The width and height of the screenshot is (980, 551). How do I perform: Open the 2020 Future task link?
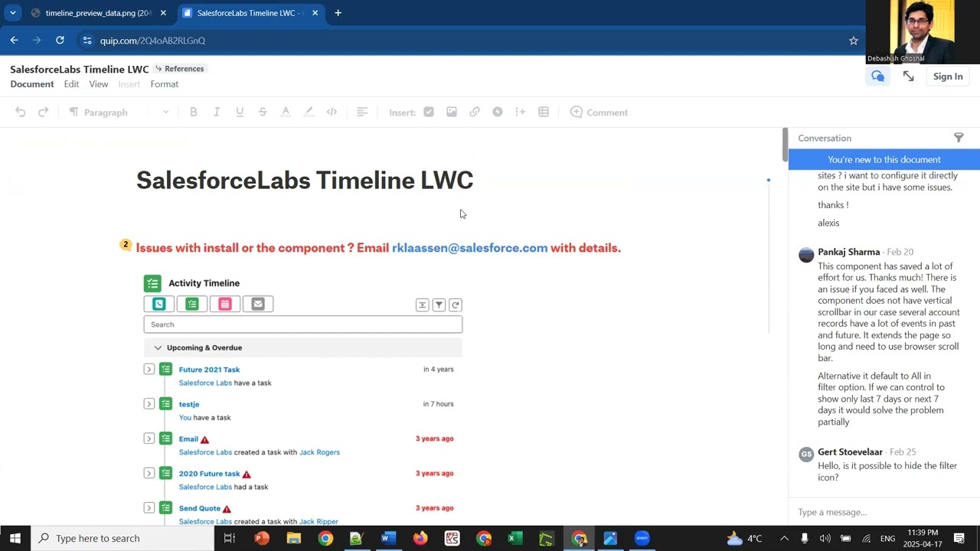[210, 474]
